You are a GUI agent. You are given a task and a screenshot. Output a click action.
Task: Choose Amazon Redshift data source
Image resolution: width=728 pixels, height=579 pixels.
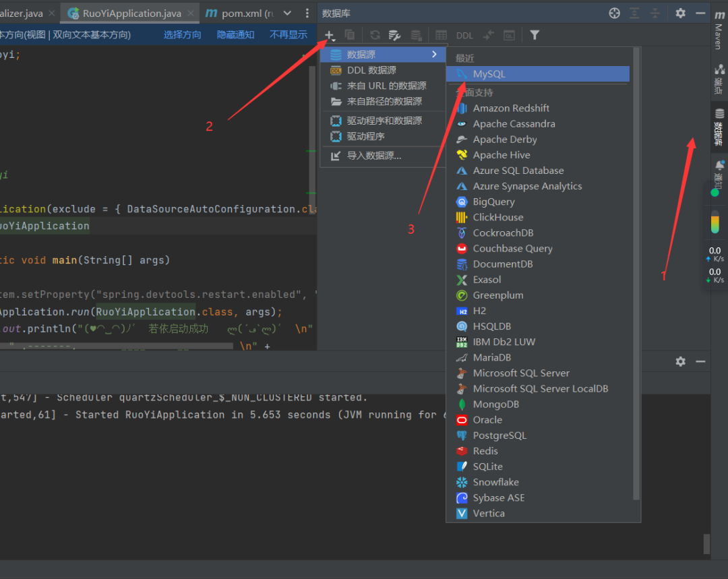539,109
